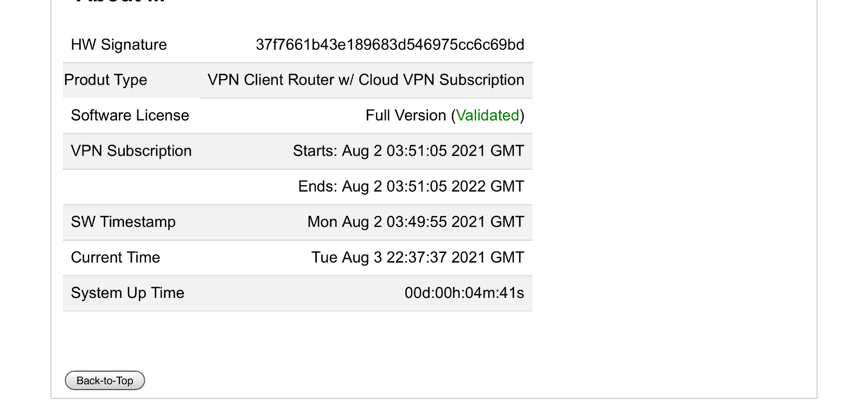
Task: Select the 00d:00h:04m:41s uptime value
Action: click(x=464, y=292)
